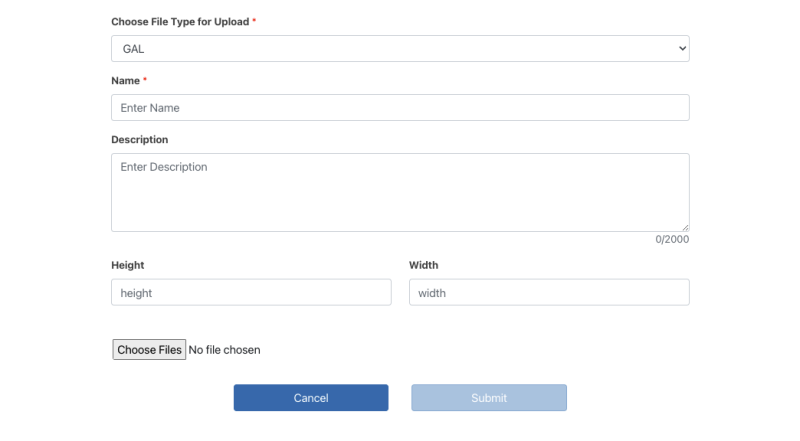Click the Width field label
The image size is (800, 441).
423,265
